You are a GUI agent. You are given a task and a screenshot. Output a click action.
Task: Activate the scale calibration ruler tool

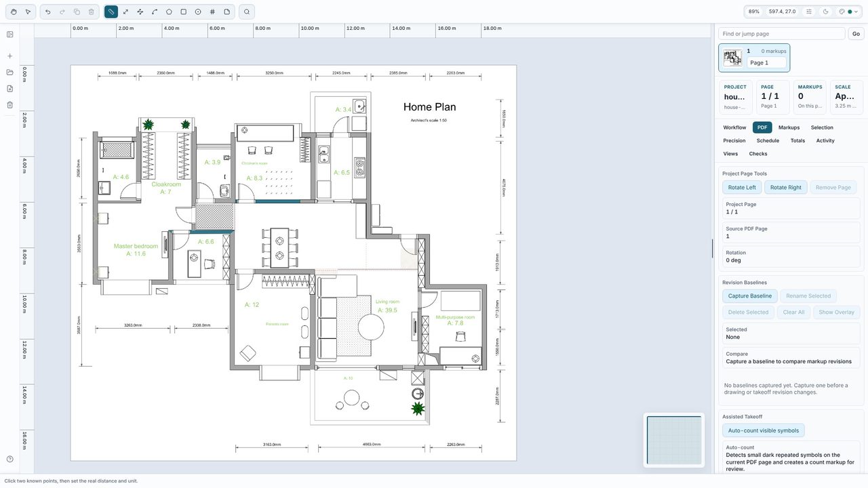click(111, 12)
